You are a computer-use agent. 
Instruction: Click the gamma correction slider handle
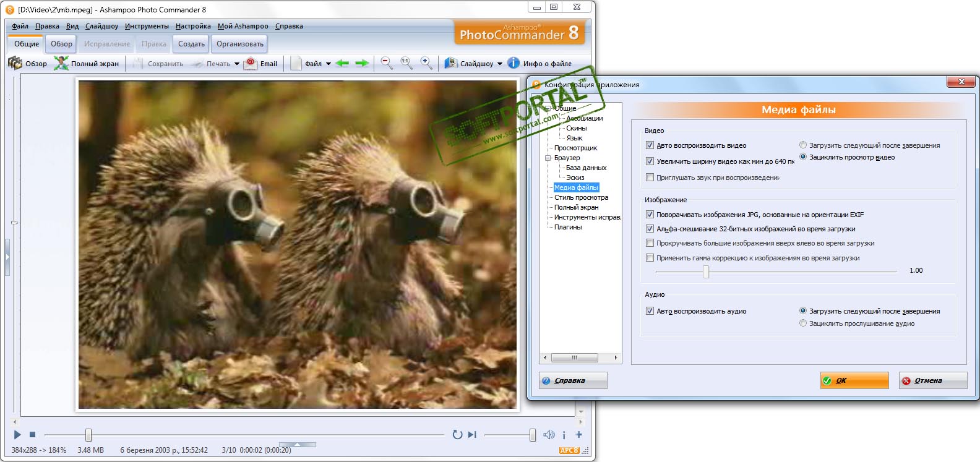[706, 272]
